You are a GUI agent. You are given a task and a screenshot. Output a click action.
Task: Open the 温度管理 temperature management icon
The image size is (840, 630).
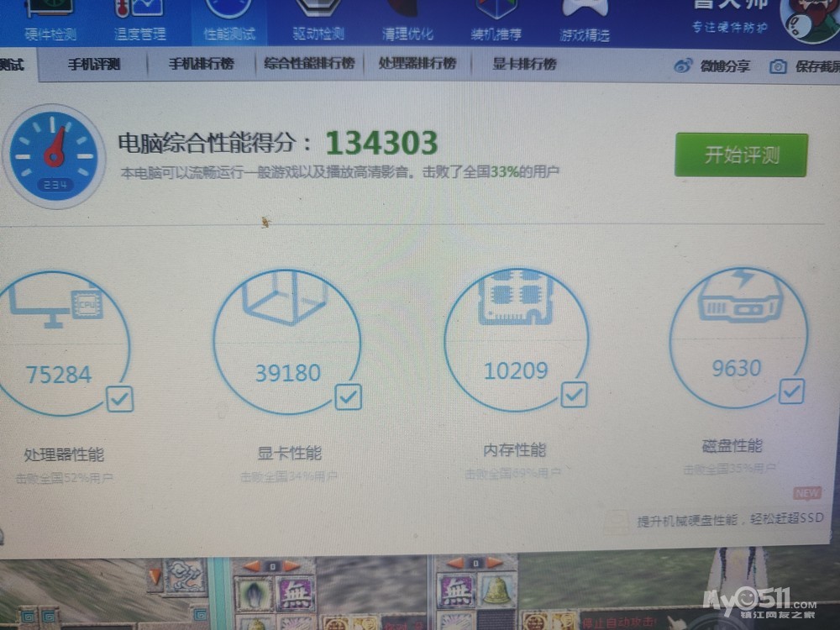pos(139,12)
